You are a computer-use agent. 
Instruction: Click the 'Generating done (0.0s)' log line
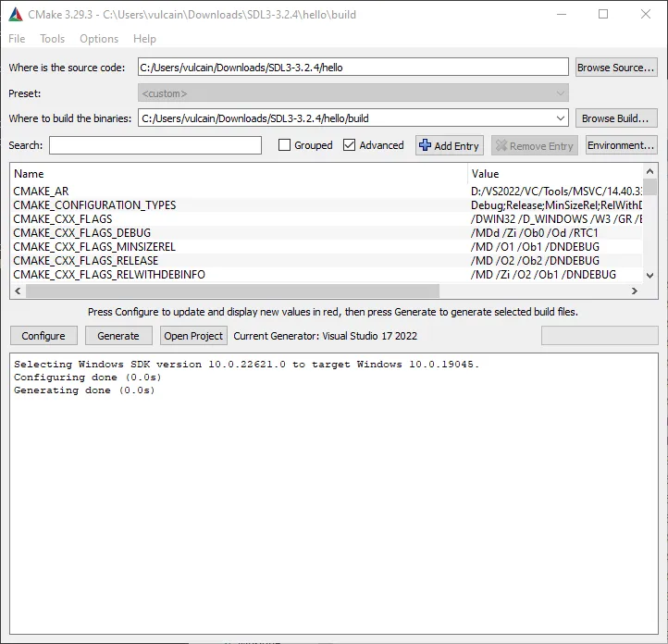pyautogui.click(x=84, y=390)
